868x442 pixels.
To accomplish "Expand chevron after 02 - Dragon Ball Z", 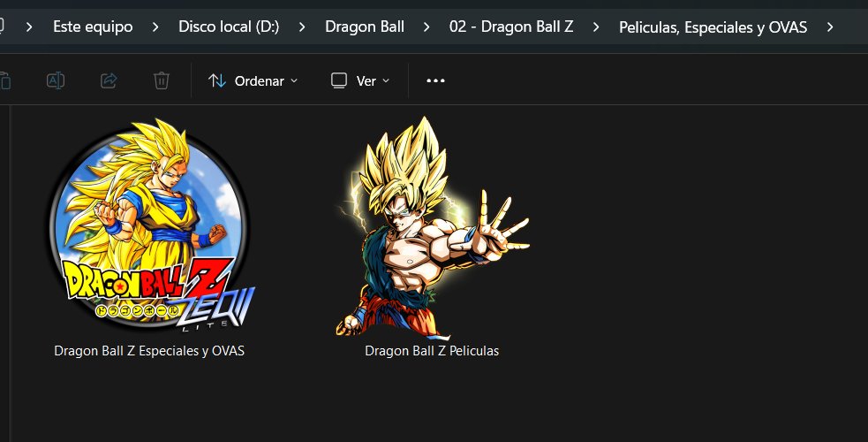I will pyautogui.click(x=596, y=27).
